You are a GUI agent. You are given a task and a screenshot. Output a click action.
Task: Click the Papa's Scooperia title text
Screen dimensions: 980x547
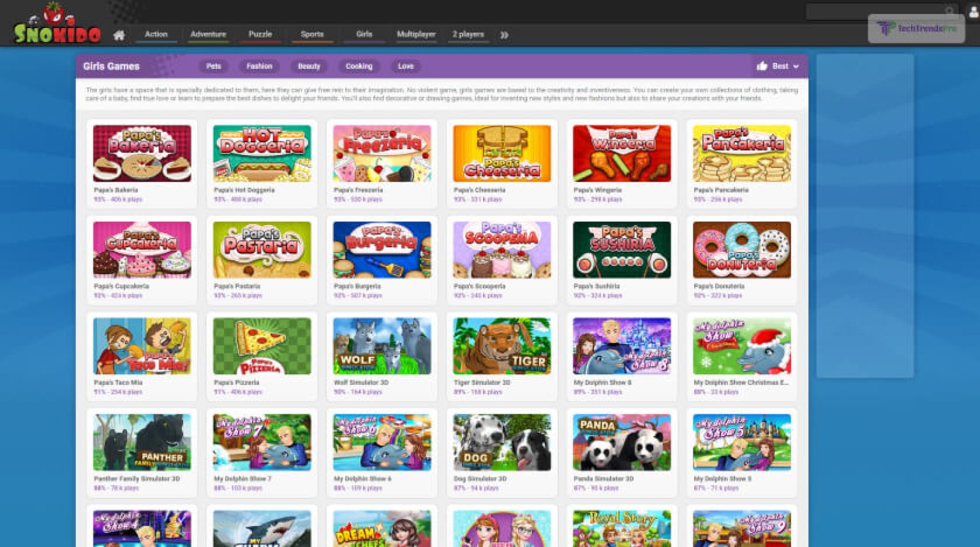479,286
